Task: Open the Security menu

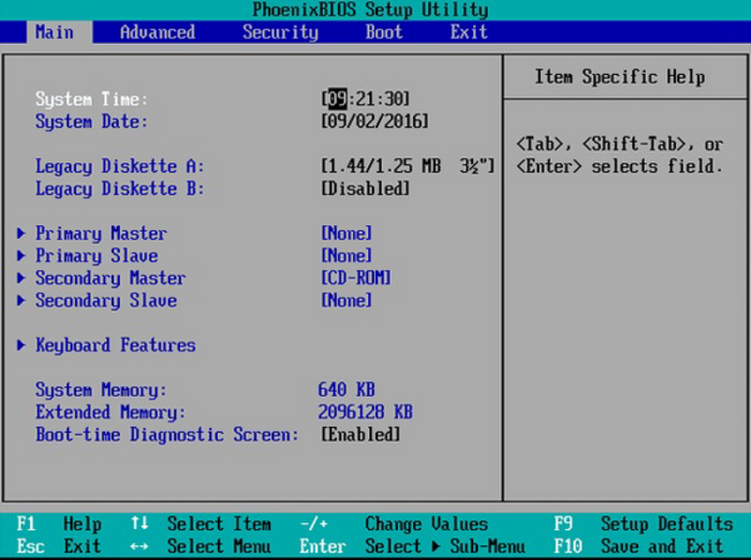Action: [x=280, y=32]
